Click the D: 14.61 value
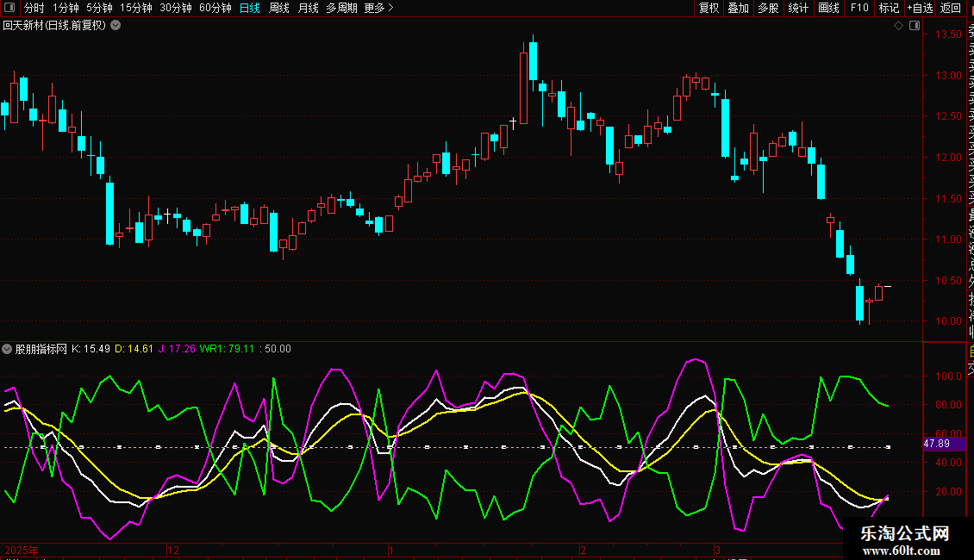Viewport: 974px width, 560px height. (x=134, y=349)
